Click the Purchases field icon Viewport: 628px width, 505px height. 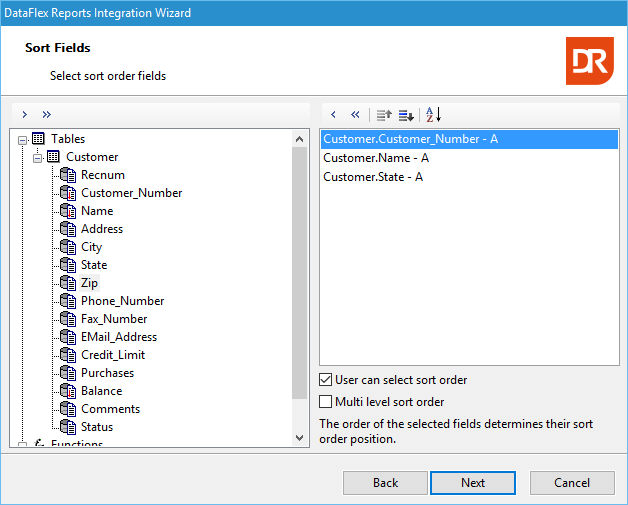click(68, 373)
